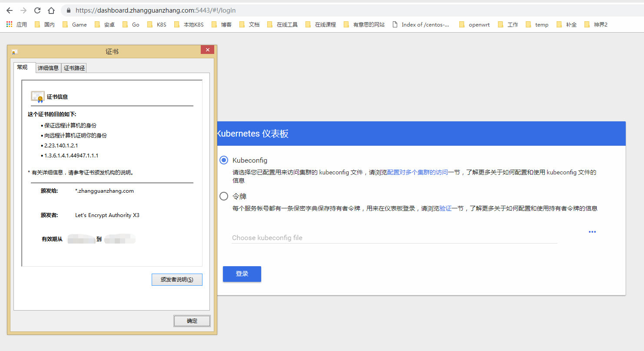Viewport: 644px width, 351px height.
Task: Open the 安卓 bookmark folder
Action: point(105,25)
